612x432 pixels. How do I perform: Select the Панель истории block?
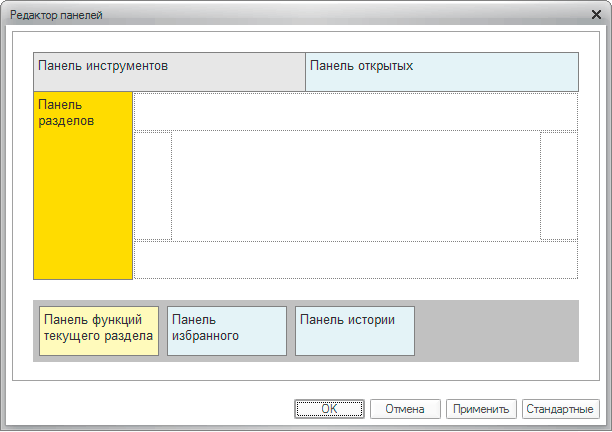pos(355,331)
